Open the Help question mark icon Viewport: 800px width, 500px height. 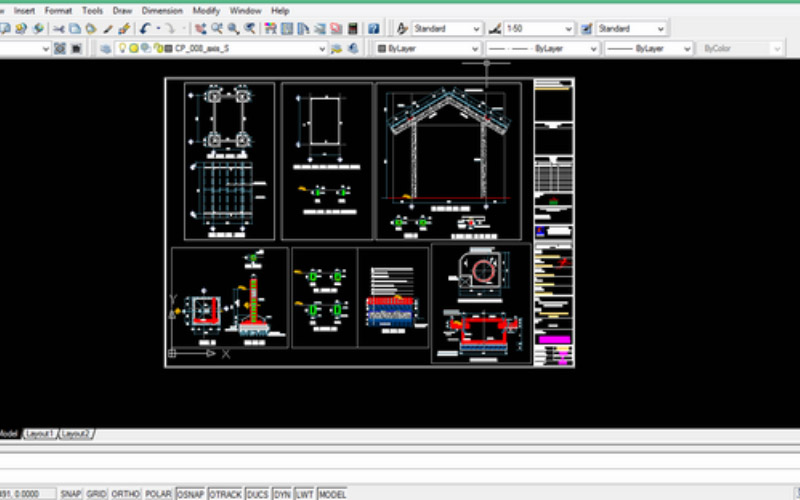click(373, 29)
